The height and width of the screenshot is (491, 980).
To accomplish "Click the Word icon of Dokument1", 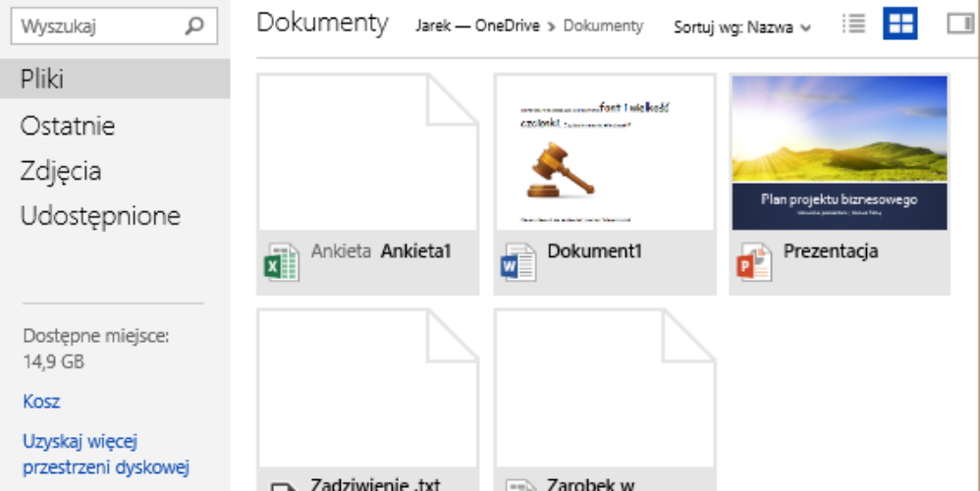I will pos(518,262).
